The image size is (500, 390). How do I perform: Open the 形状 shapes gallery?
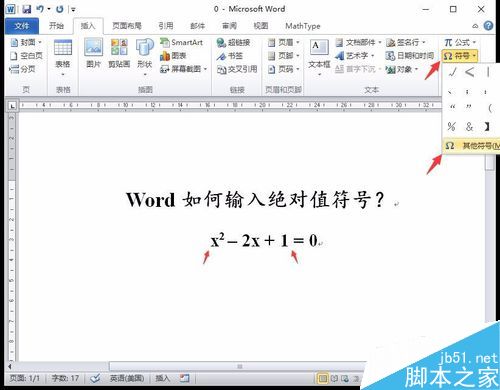145,57
